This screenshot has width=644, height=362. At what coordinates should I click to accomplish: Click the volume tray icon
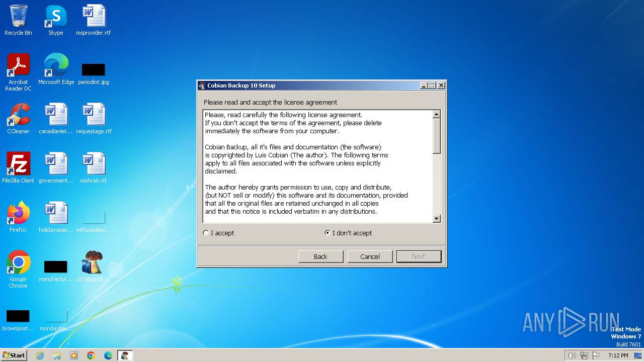pos(572,355)
